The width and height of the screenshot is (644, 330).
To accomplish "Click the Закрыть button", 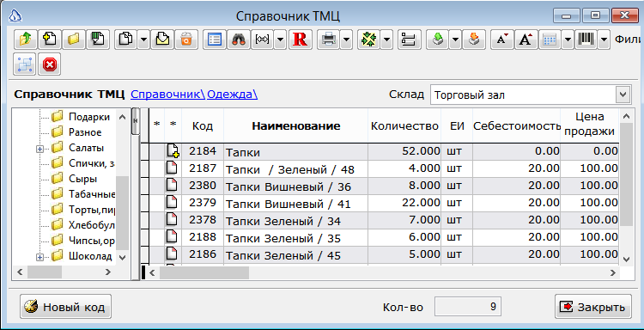I will 593,307.
